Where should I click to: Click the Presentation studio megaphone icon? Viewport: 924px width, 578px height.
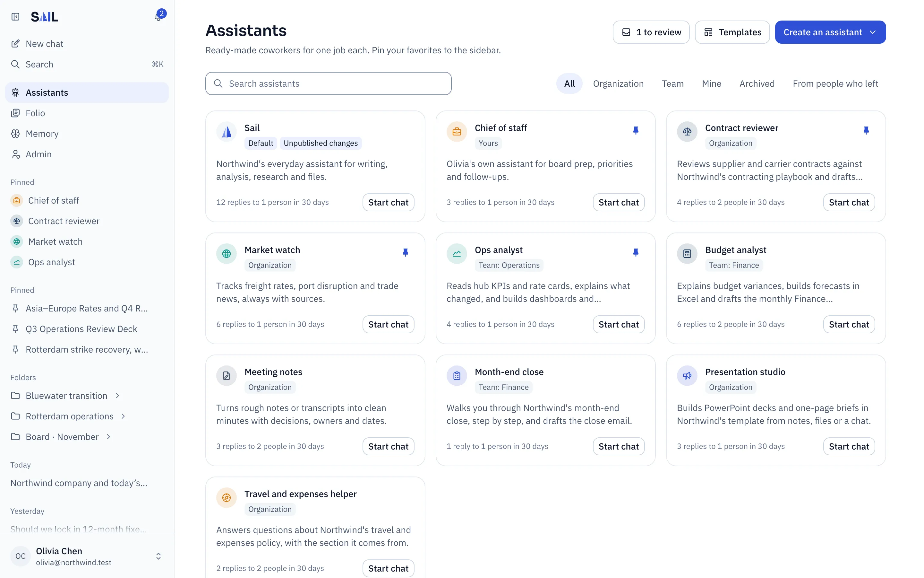(x=687, y=376)
